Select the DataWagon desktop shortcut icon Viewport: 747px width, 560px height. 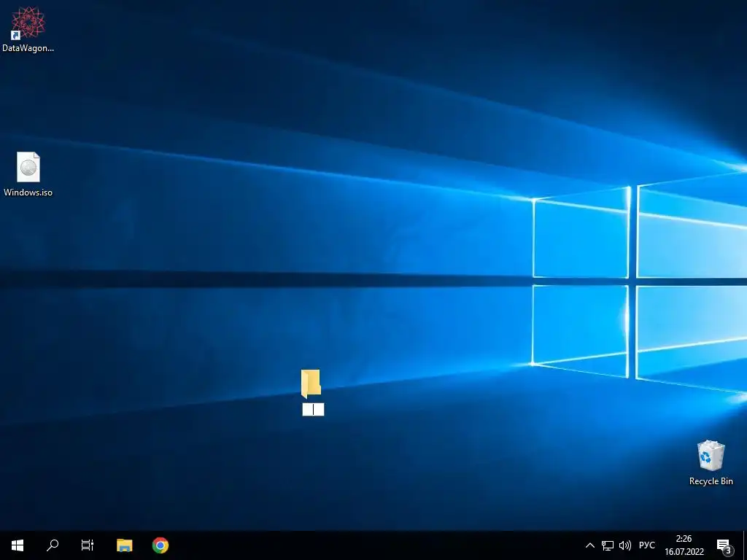(x=28, y=23)
